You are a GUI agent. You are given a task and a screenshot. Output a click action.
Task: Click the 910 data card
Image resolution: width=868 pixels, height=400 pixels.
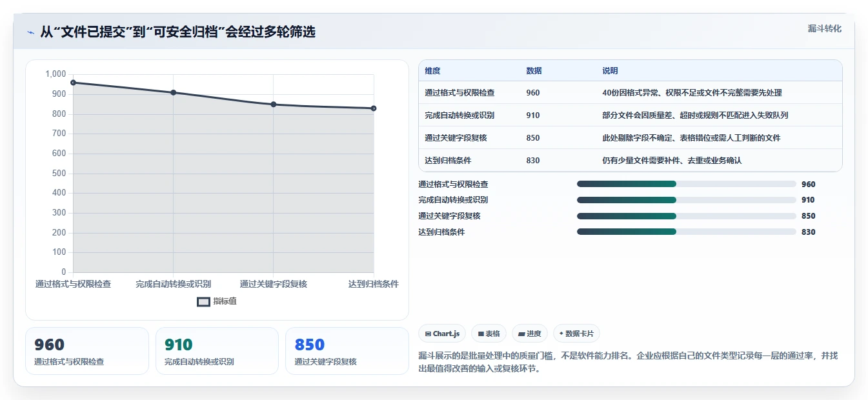click(217, 351)
